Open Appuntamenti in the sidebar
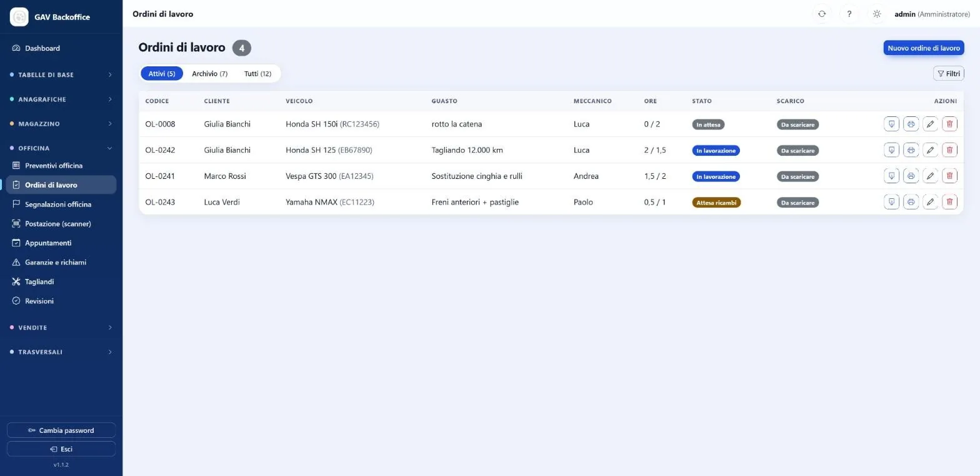 pyautogui.click(x=61, y=243)
